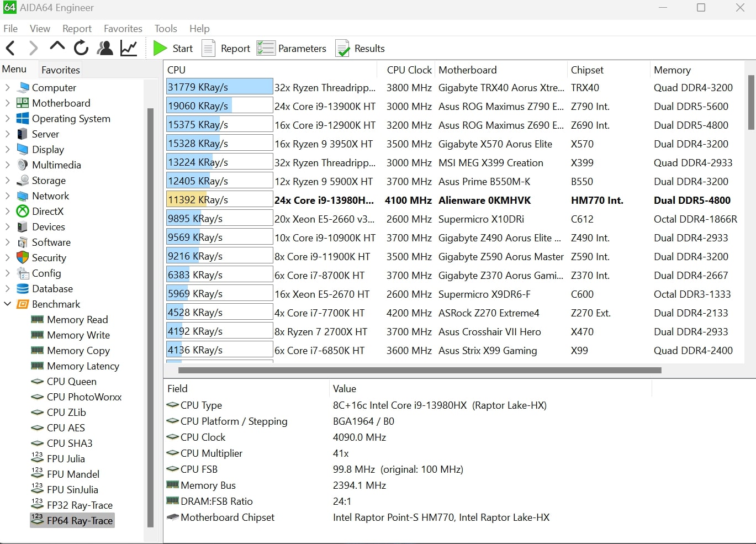Click the Devices icon in tree
Image resolution: width=756 pixels, height=544 pixels.
pyautogui.click(x=23, y=226)
